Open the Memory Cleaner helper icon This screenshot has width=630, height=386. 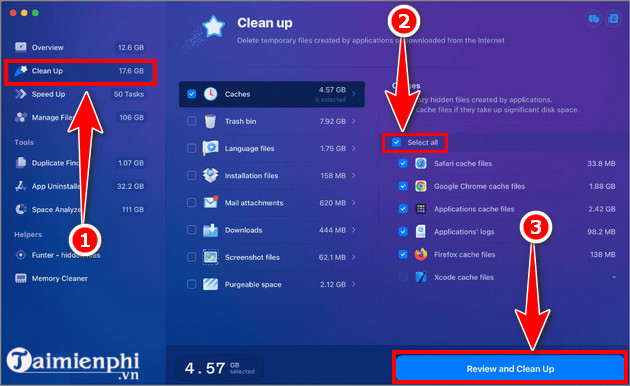[x=20, y=278]
